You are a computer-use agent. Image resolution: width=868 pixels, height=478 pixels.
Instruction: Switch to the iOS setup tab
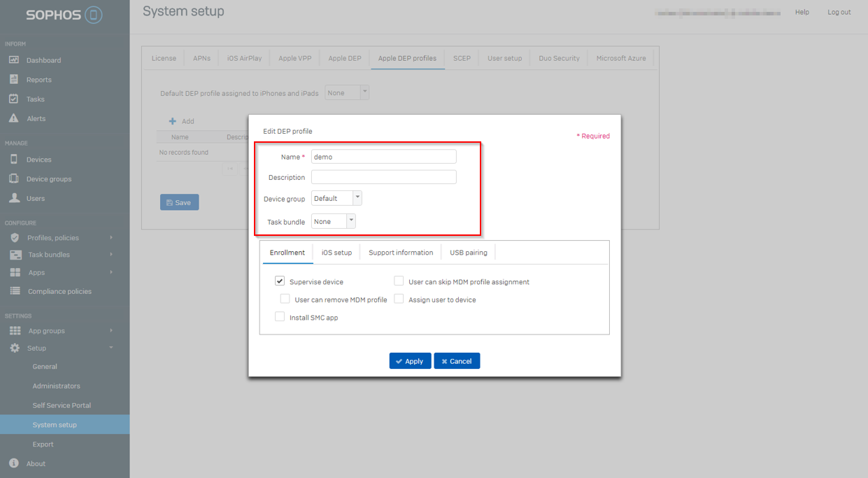pyautogui.click(x=336, y=253)
